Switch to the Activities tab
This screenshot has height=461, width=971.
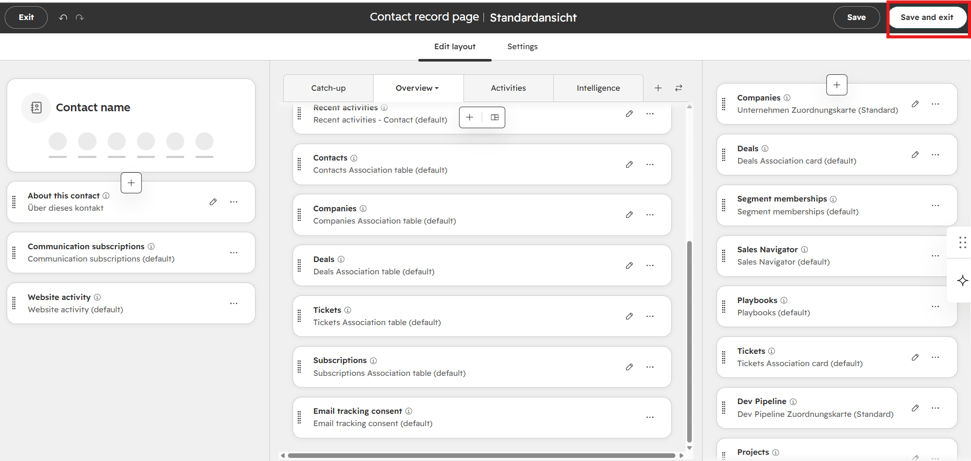[508, 88]
